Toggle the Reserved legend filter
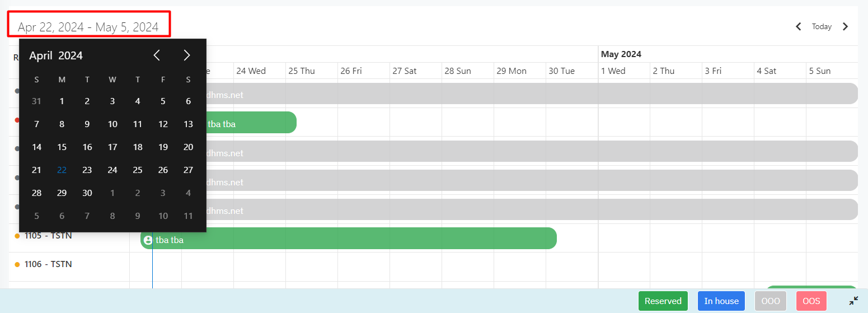 [663, 301]
